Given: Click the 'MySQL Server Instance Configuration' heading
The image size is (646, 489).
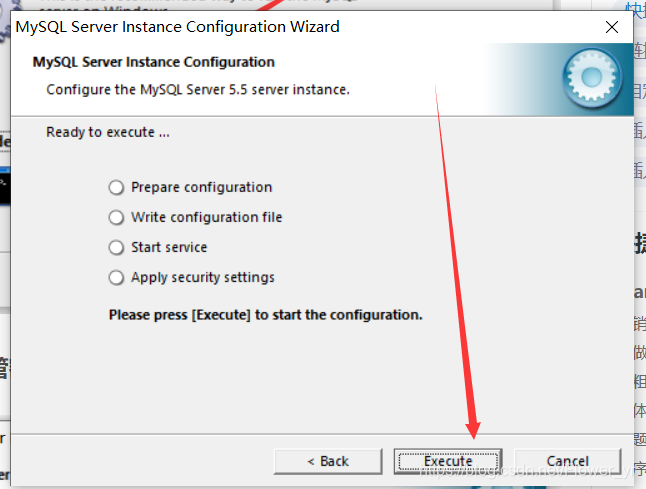Looking at the screenshot, I should tap(154, 62).
